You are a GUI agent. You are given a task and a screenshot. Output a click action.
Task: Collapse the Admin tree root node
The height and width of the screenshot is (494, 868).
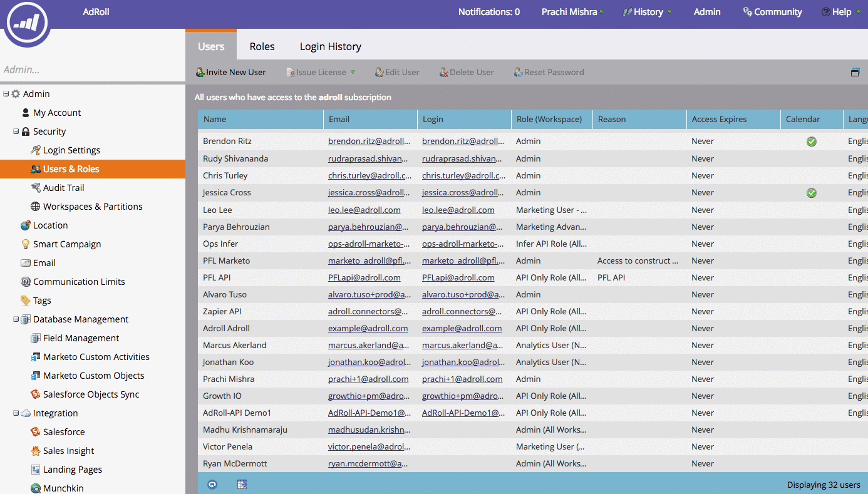[6, 94]
